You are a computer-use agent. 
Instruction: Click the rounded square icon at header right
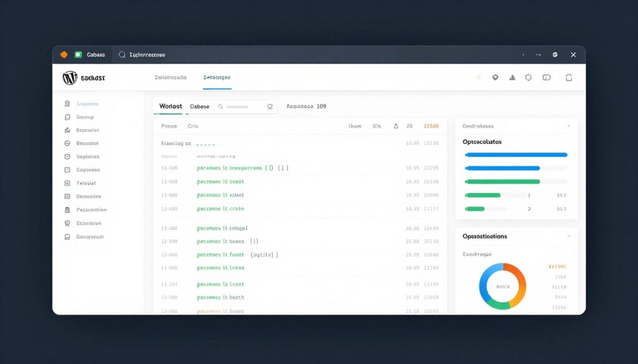[x=569, y=77]
